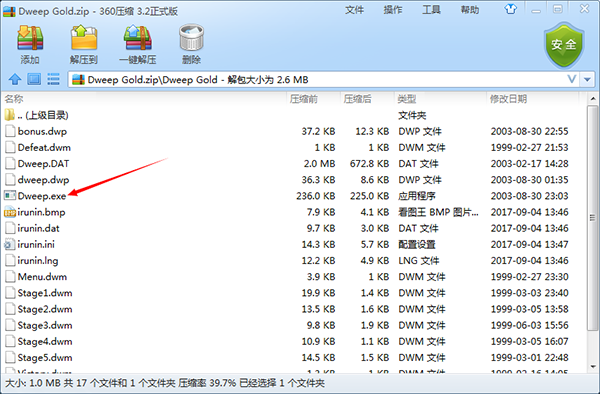The height and width of the screenshot is (394, 600).
Task: Click the Menu.dwm file icon
Action: 10,277
